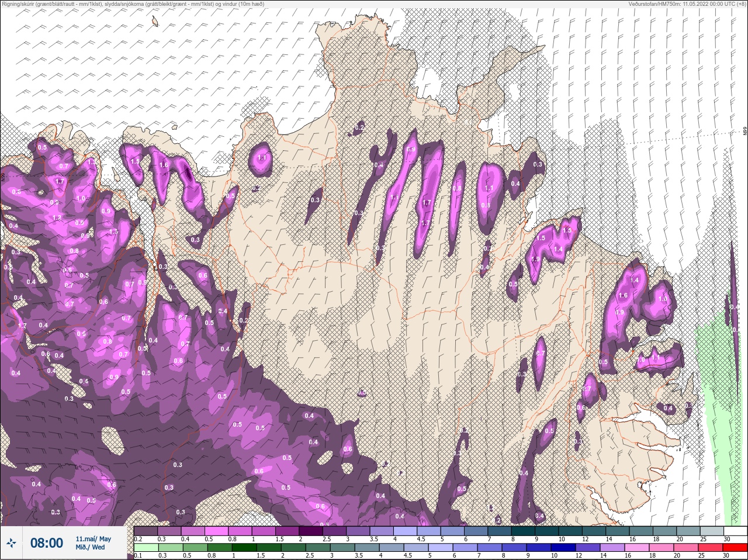
Task: Pick the red swatch ending lower legend at 30
Action: click(x=735, y=547)
